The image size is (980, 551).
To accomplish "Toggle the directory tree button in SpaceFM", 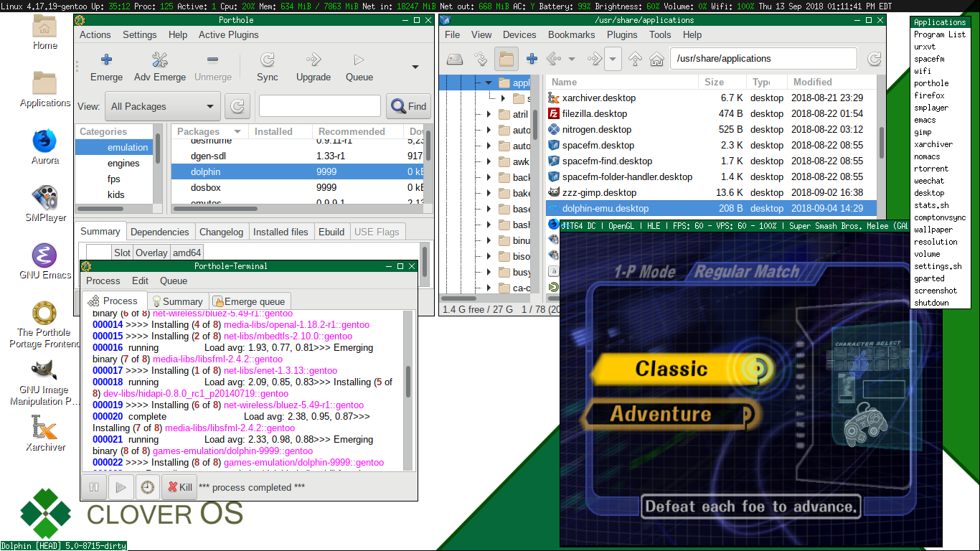I will tap(507, 59).
